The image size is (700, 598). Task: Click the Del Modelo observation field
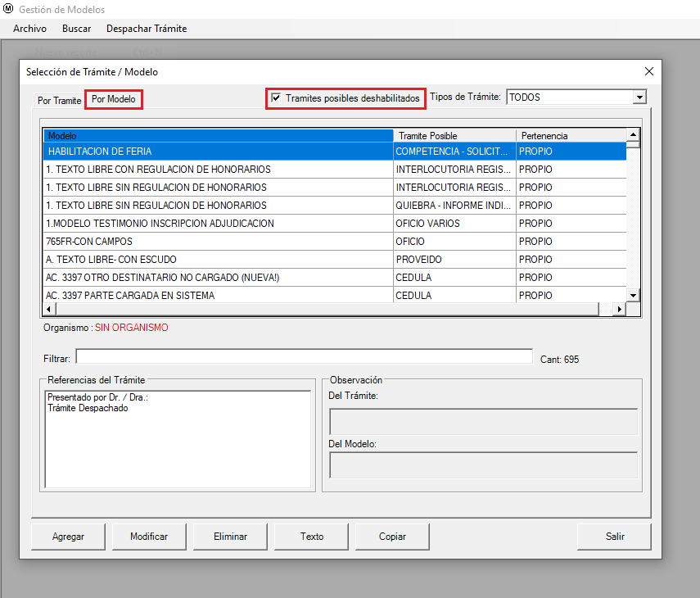tap(484, 465)
